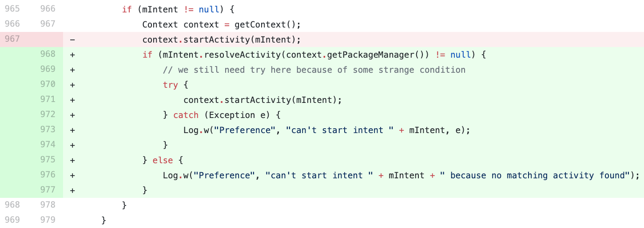Screen dimensions: 644x228
Task: Click the plus marker beside the try statement
Action: coord(72,85)
